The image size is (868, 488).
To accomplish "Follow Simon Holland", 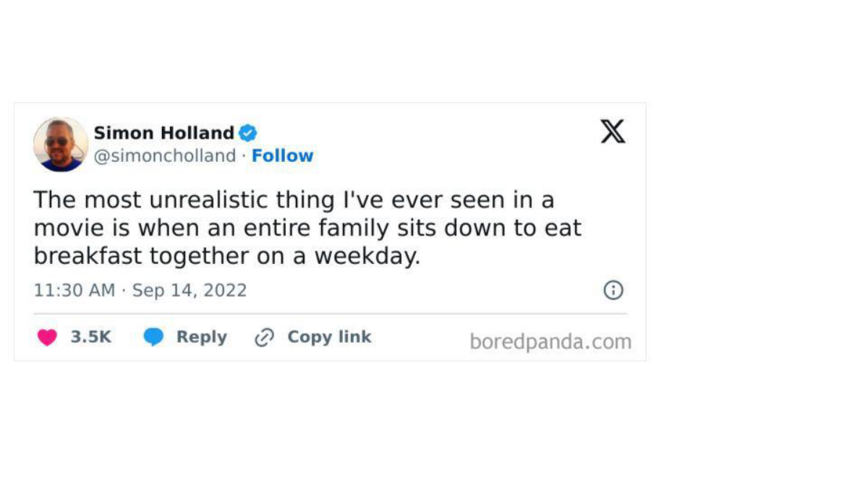I will [x=282, y=156].
